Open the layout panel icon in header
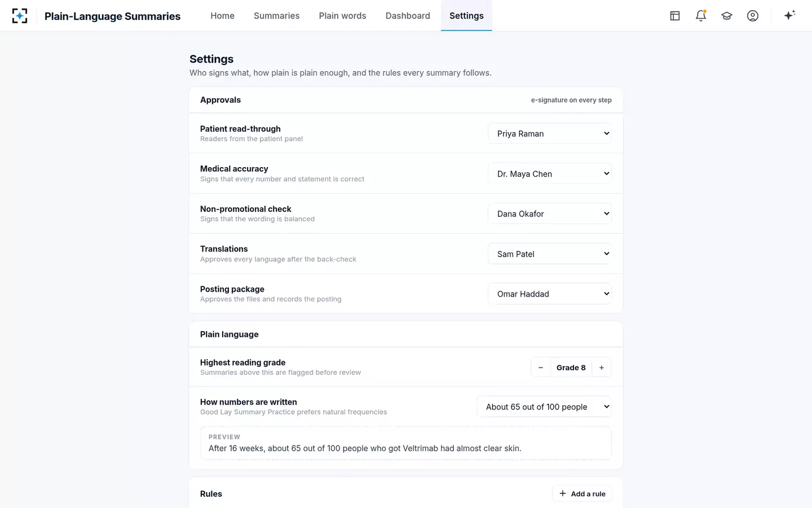Viewport: 812px width, 508px height. pyautogui.click(x=675, y=16)
